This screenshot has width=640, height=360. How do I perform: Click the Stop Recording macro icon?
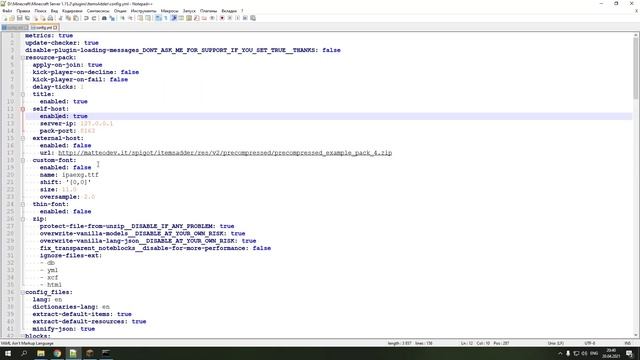pos(229,18)
